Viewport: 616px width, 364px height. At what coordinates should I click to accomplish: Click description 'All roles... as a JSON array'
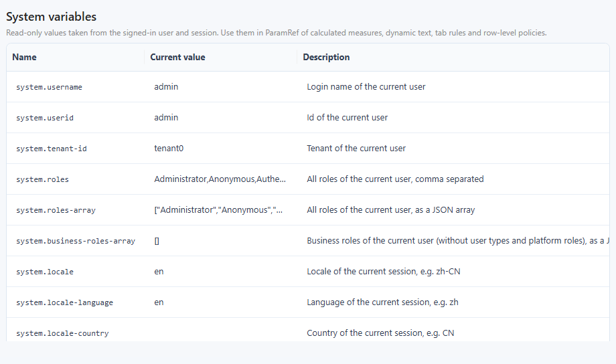click(391, 210)
